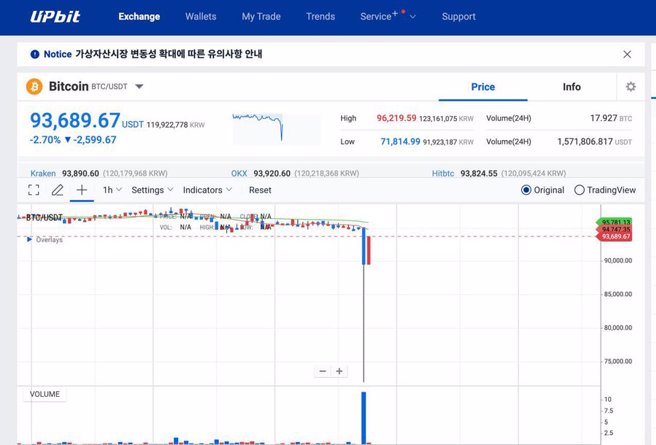This screenshot has height=445, width=656.
Task: Open the BTC/USDT market pair dropdown
Action: click(139, 87)
